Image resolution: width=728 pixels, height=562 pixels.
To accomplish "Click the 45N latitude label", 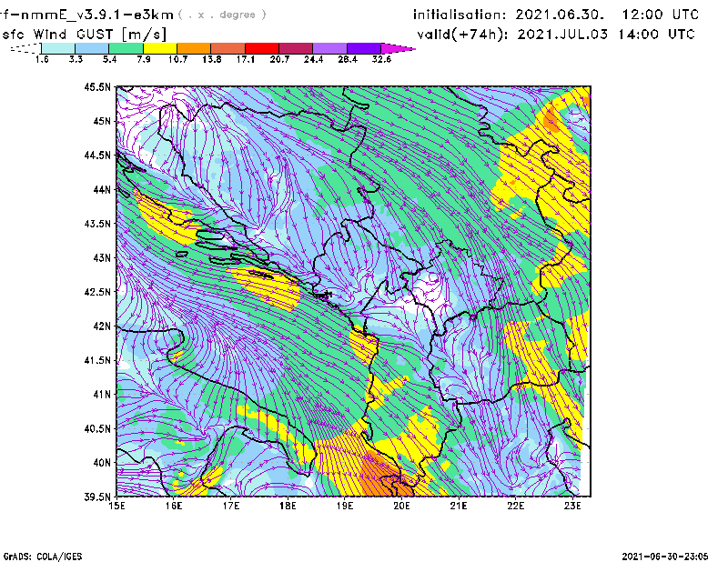I will [102, 121].
